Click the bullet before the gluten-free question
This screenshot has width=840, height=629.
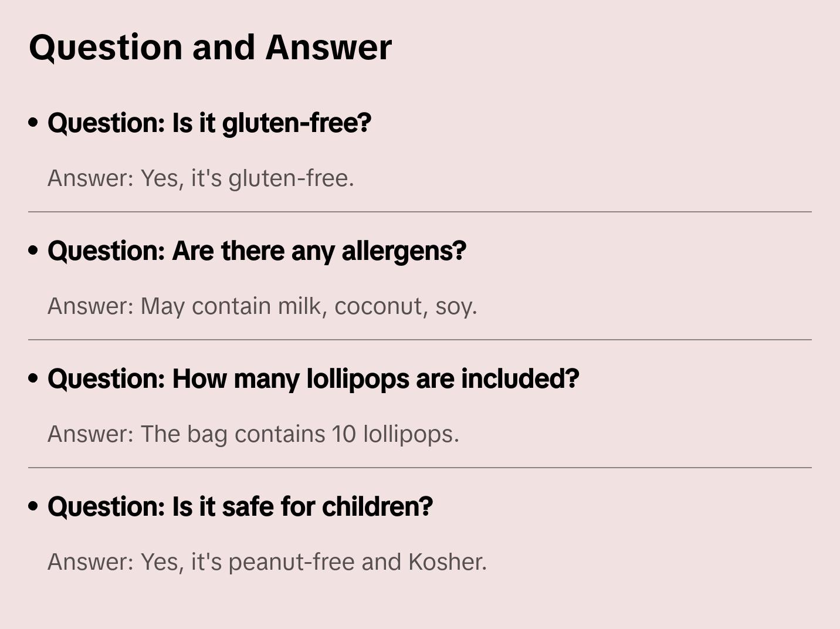(33, 123)
